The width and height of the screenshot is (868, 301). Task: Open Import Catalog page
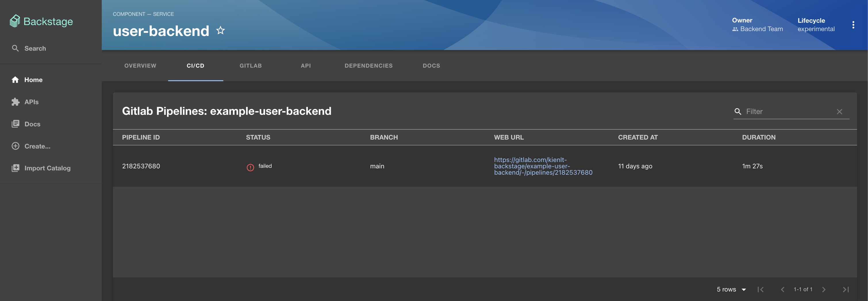(x=47, y=168)
